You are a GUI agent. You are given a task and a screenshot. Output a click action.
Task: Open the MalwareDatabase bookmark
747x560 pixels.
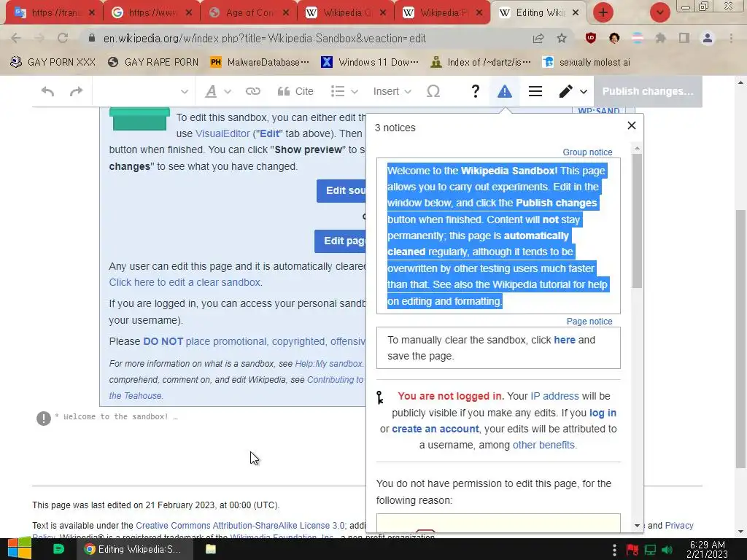(260, 63)
